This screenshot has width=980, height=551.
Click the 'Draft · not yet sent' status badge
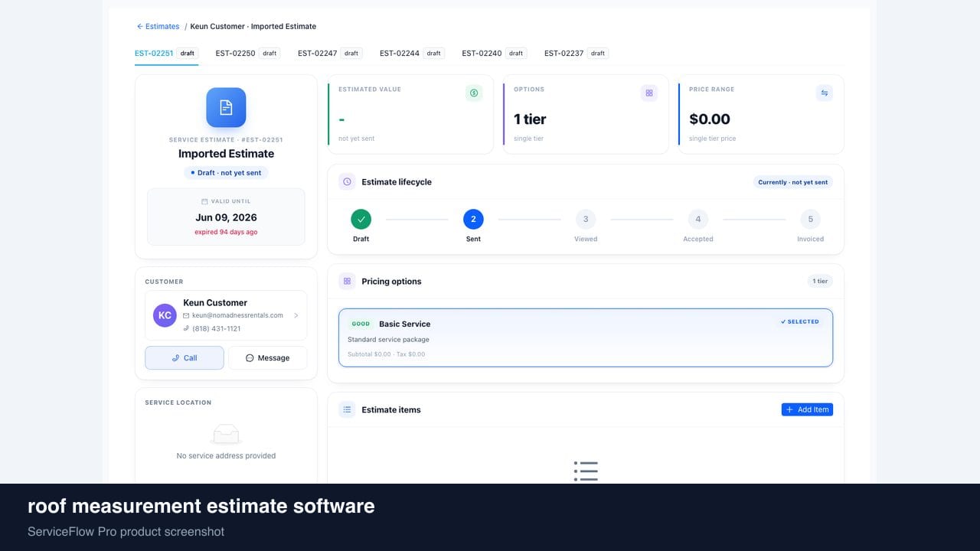(226, 173)
